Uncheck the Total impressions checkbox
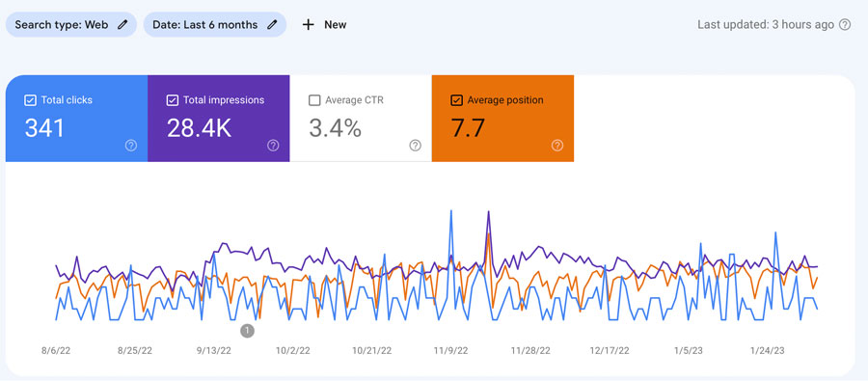Screen dimensions: 868x381 [x=173, y=100]
